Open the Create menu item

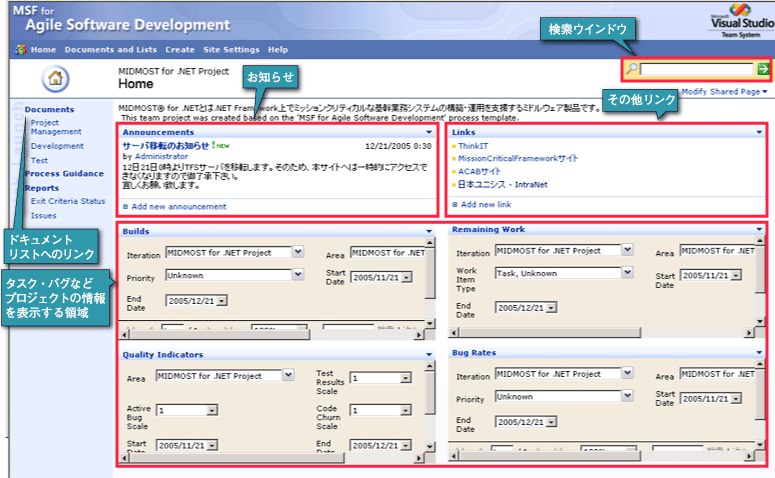[180, 49]
